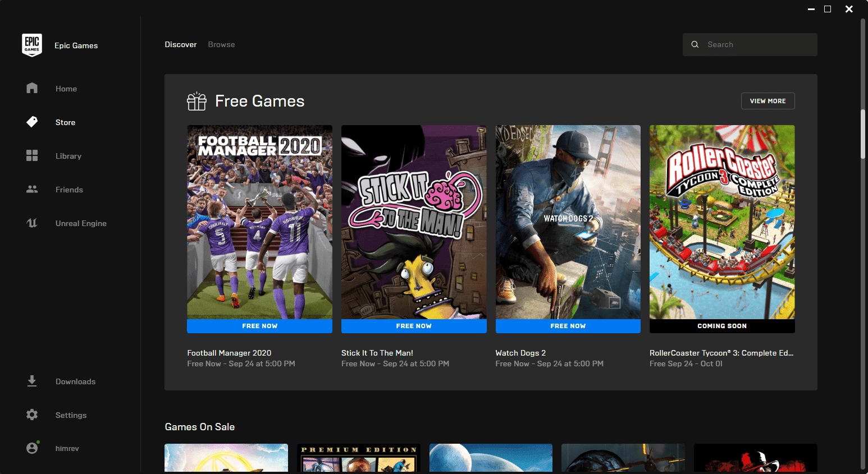Viewport: 868px width, 474px height.
Task: Select the Home menu label
Action: pos(66,89)
